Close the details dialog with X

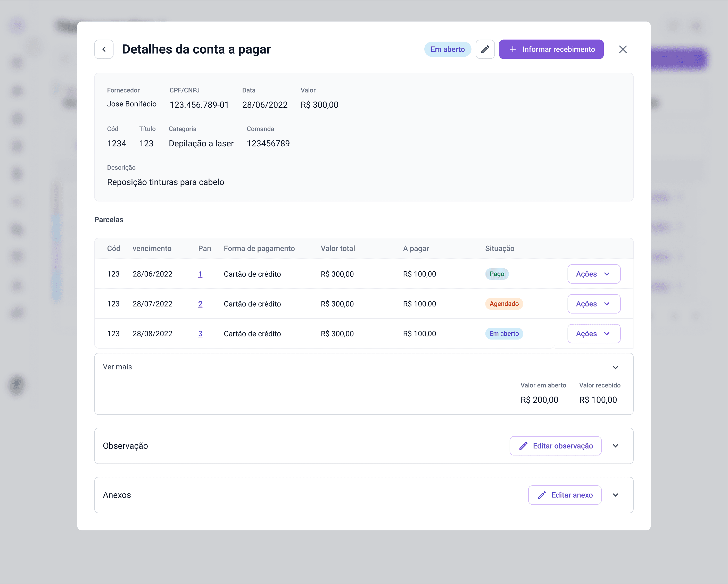pos(623,49)
